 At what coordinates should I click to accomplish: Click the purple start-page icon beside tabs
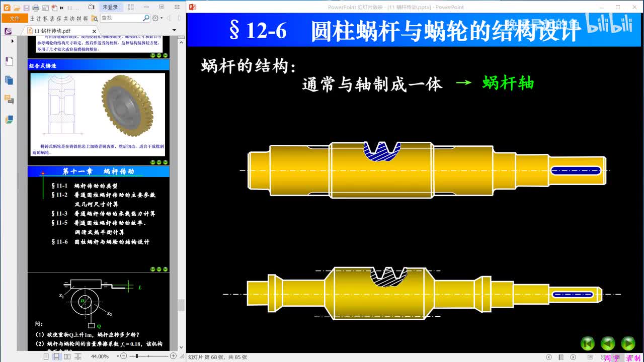click(9, 31)
